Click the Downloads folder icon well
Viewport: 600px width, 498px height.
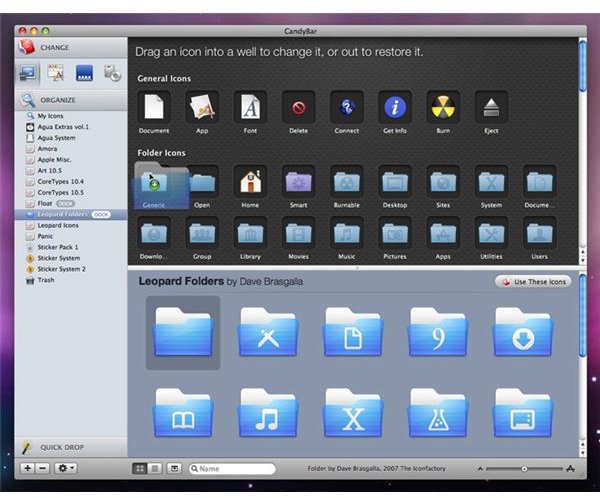click(154, 233)
